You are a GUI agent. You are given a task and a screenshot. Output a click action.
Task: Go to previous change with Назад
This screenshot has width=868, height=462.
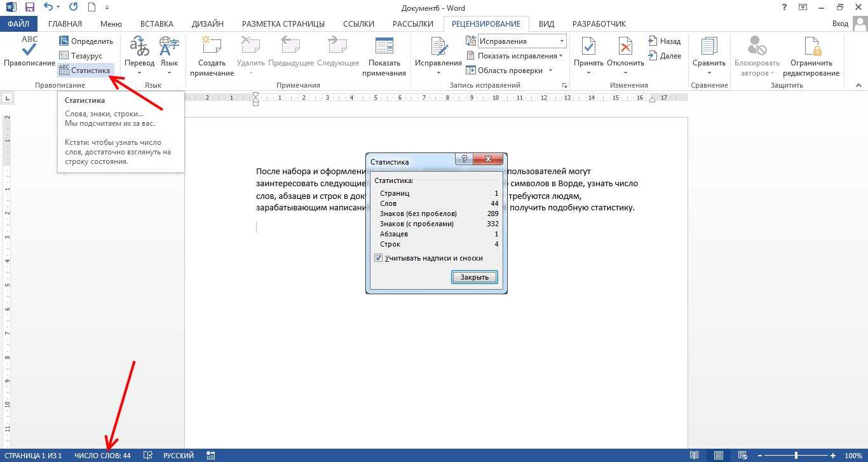(664, 41)
